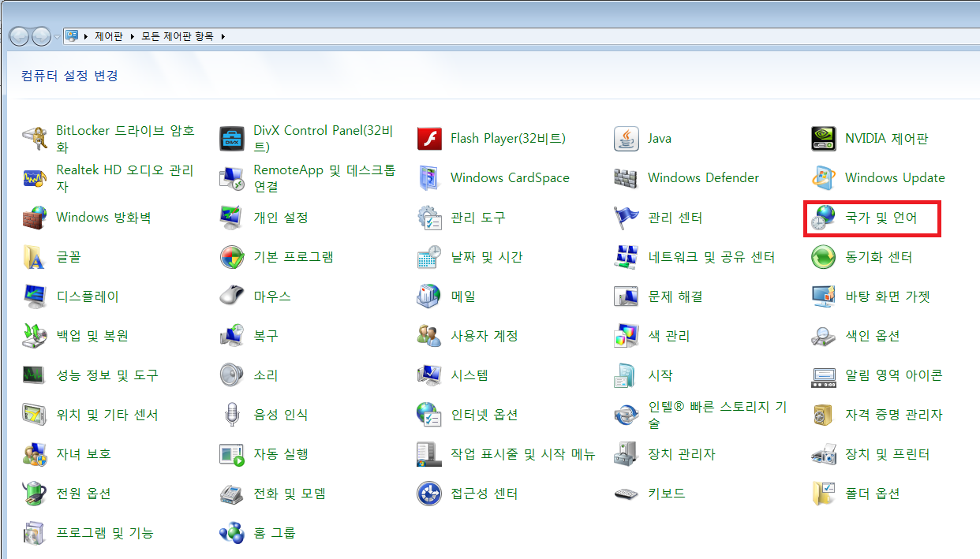Click the 자격 증명 관리자 link
This screenshot has width=980, height=559.
pyautogui.click(x=893, y=415)
